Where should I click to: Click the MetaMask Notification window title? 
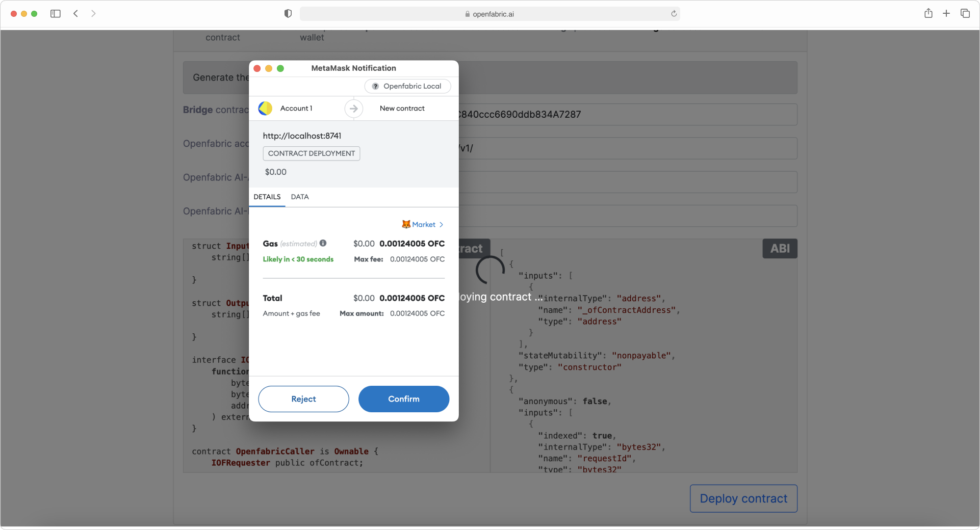pyautogui.click(x=353, y=68)
